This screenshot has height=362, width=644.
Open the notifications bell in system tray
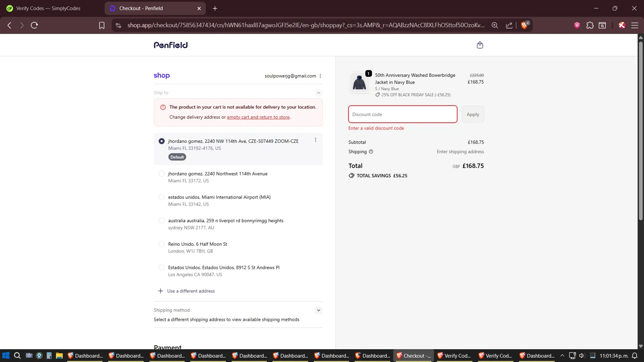tap(635, 356)
